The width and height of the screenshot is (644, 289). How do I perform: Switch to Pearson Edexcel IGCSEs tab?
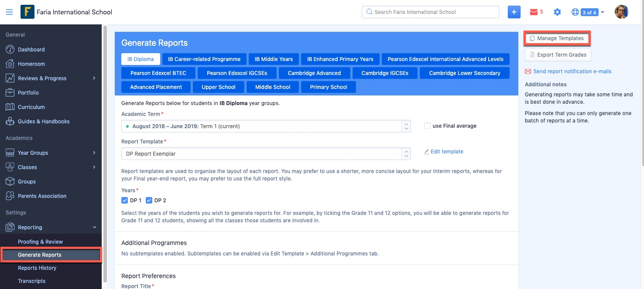pyautogui.click(x=237, y=73)
